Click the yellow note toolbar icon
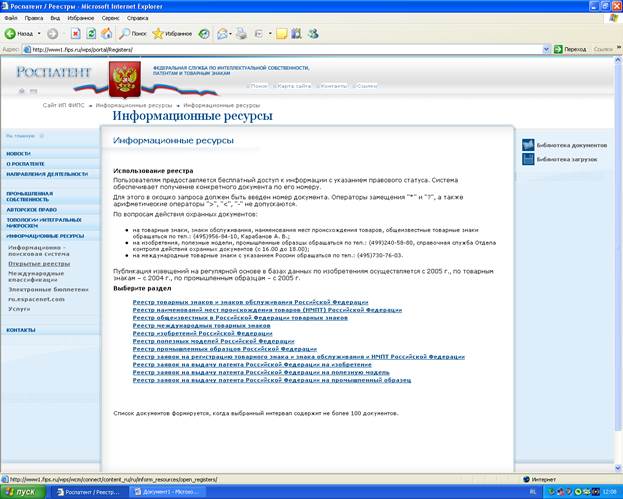This screenshot has height=499, width=623. (281, 34)
